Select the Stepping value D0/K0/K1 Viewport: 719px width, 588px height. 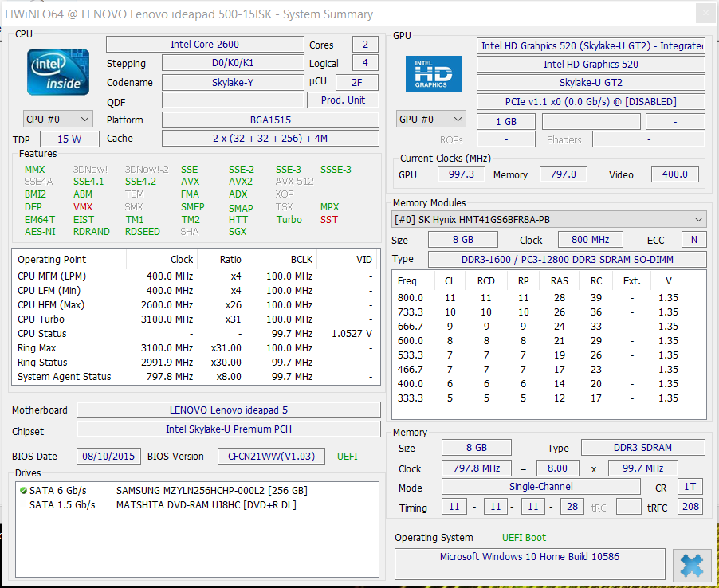233,63
